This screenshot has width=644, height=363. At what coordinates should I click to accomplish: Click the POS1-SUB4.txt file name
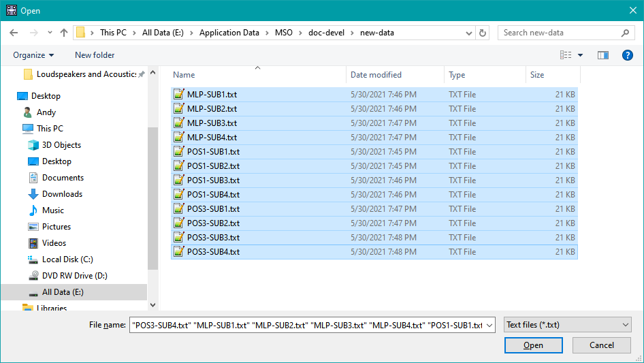point(213,195)
